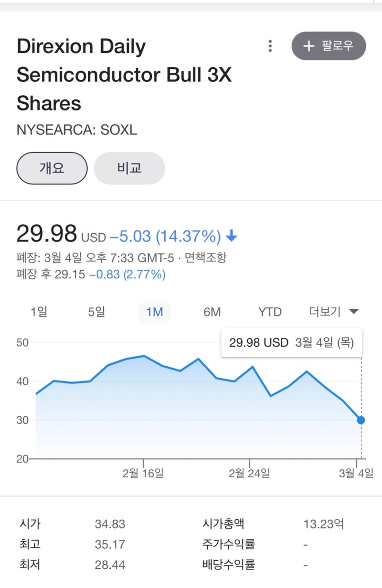Open the three-dot more options menu
382x588 pixels.
[x=270, y=46]
